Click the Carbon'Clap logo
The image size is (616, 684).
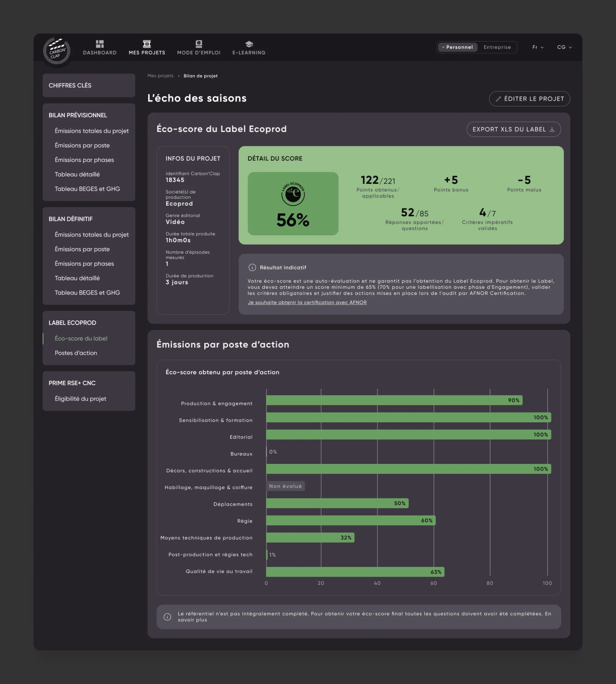click(x=56, y=51)
